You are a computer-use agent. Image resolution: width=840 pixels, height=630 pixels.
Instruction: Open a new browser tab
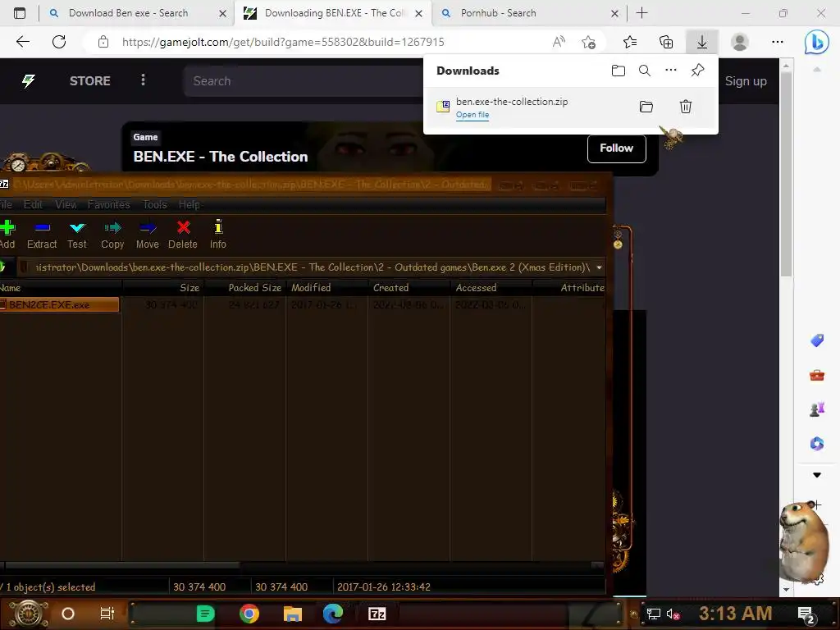[x=641, y=13]
